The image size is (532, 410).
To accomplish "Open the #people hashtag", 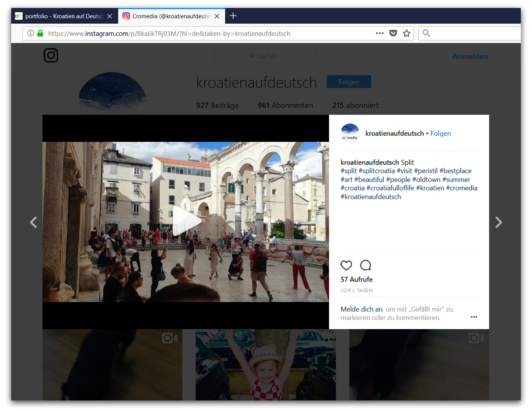I will tap(398, 180).
